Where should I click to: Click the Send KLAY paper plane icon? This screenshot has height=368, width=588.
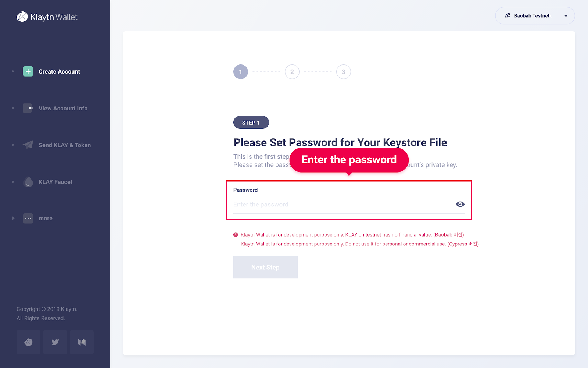click(x=28, y=145)
